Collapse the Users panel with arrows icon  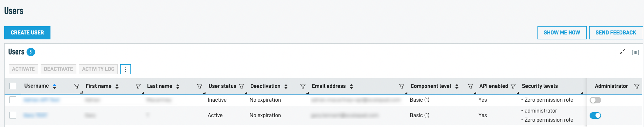(x=622, y=52)
